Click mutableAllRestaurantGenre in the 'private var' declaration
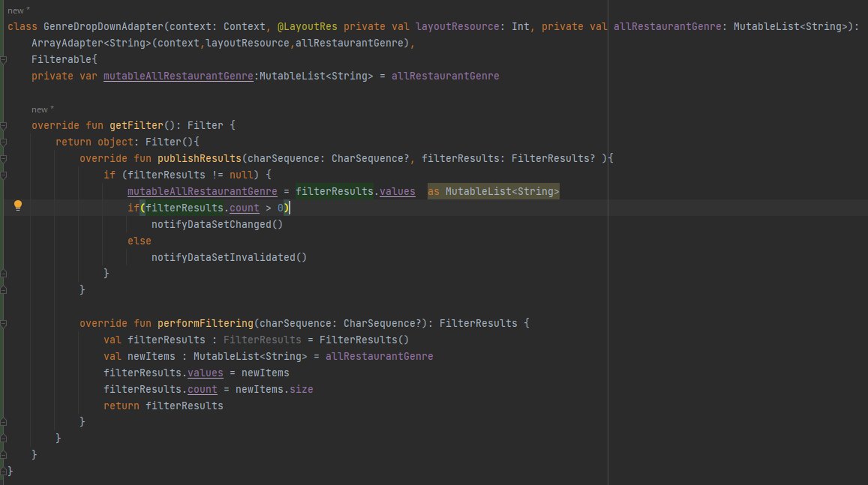The width and height of the screenshot is (868, 485). (x=179, y=76)
